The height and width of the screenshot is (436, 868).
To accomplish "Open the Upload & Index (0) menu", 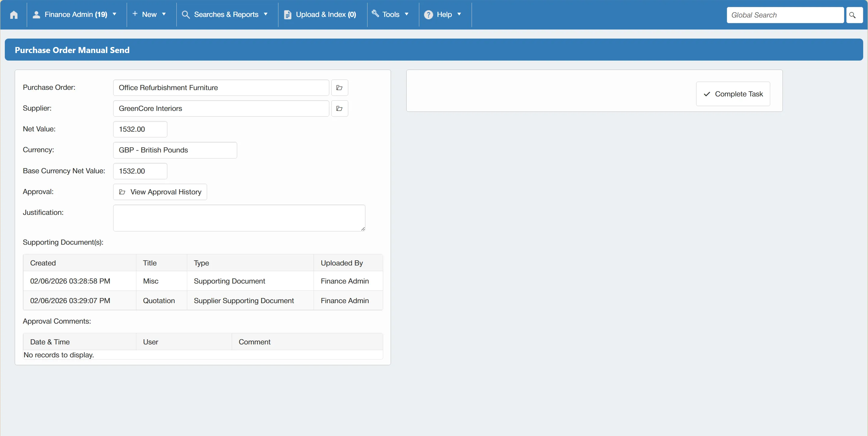I will [326, 14].
